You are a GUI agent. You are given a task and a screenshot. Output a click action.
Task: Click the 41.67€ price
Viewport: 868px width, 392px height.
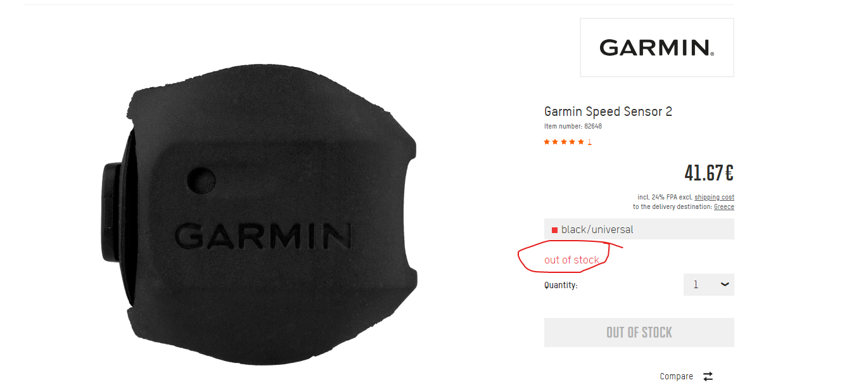[x=709, y=173]
